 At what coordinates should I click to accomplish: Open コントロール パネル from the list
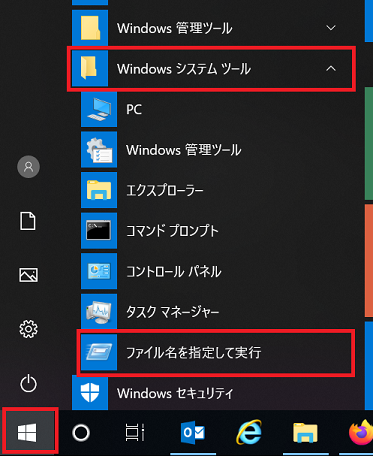click(174, 271)
